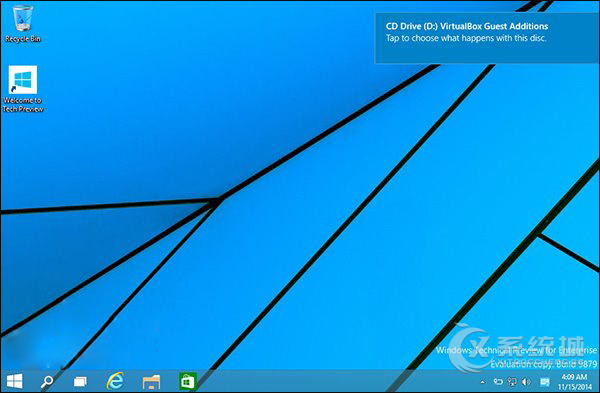This screenshot has height=393, width=600.
Task: Click 'Tap to choose what happens with this disc.'
Action: click(466, 38)
